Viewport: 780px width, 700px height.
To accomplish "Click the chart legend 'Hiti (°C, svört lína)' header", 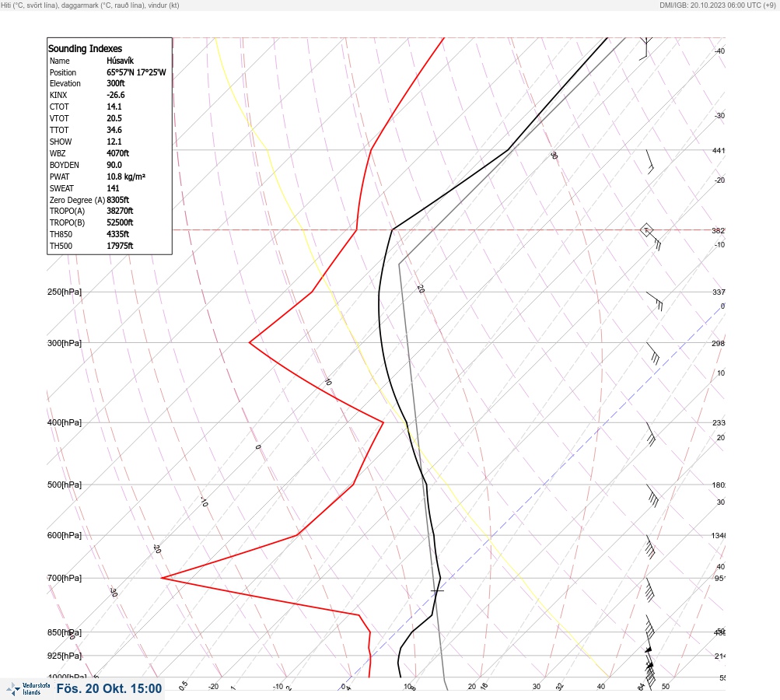I will click(x=90, y=5).
